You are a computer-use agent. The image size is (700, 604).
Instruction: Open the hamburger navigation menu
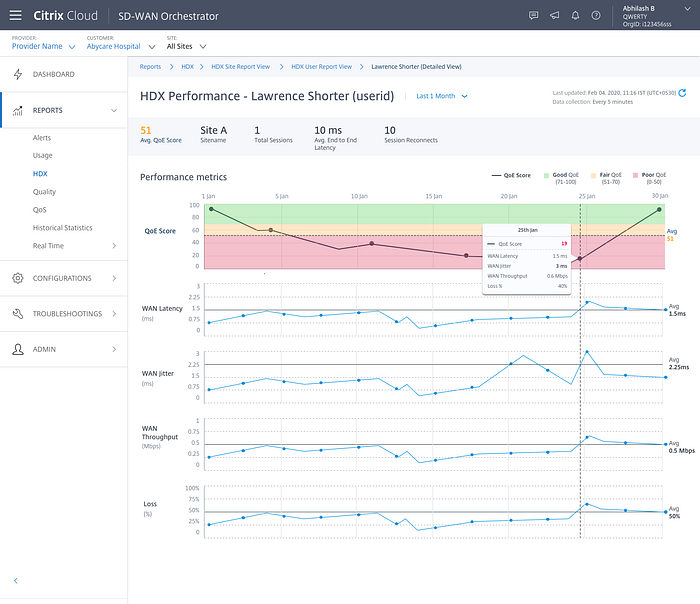click(x=16, y=15)
